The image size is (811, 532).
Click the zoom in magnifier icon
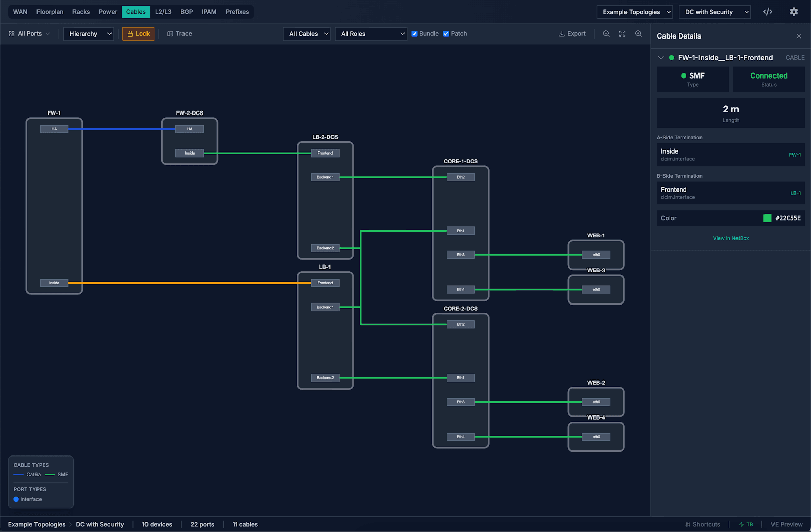tap(638, 34)
